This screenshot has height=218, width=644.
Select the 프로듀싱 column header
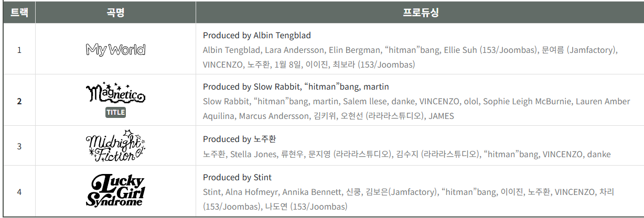coord(420,13)
